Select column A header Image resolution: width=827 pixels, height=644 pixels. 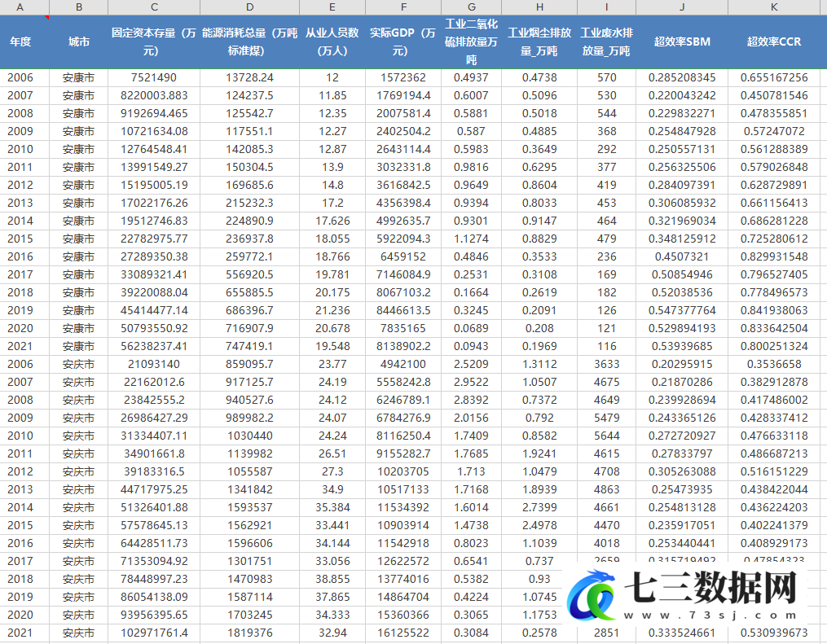(20, 7)
